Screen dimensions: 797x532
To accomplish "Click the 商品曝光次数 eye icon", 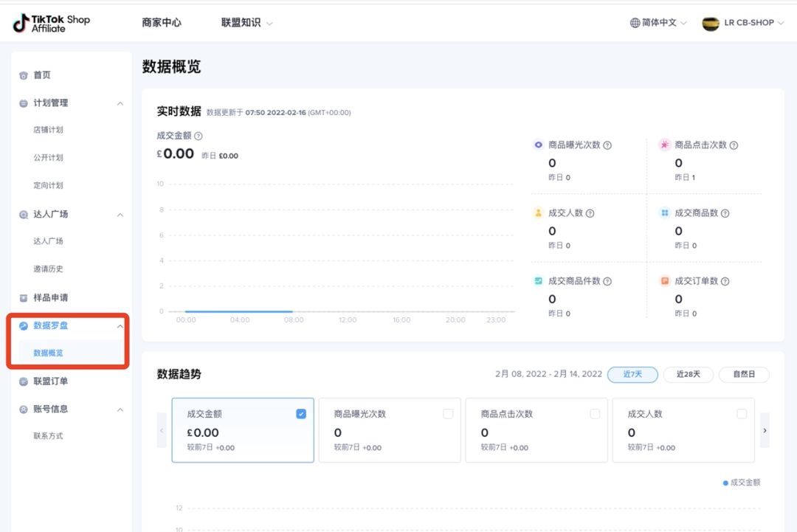I will click(x=538, y=145).
